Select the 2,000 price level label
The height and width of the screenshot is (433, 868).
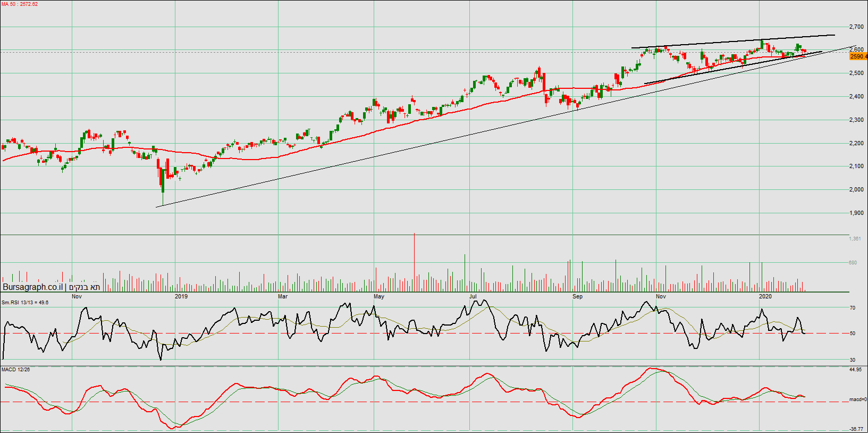point(856,190)
